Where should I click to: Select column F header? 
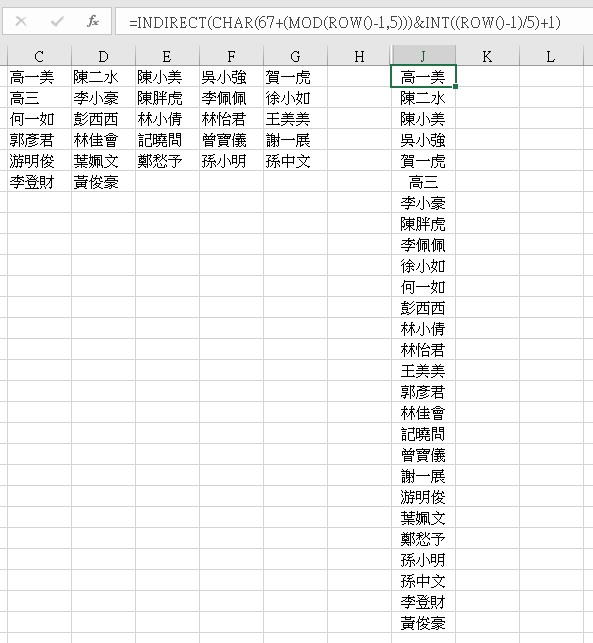coord(231,56)
